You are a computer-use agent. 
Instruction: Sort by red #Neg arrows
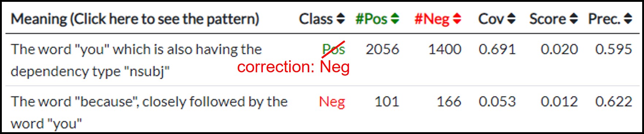[457, 19]
